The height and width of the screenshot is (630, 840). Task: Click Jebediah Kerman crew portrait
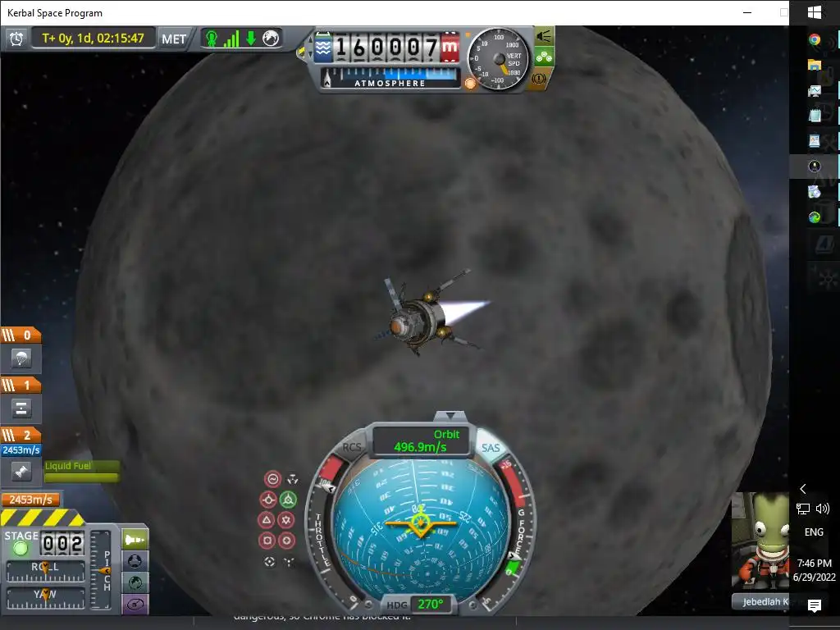pyautogui.click(x=760, y=542)
